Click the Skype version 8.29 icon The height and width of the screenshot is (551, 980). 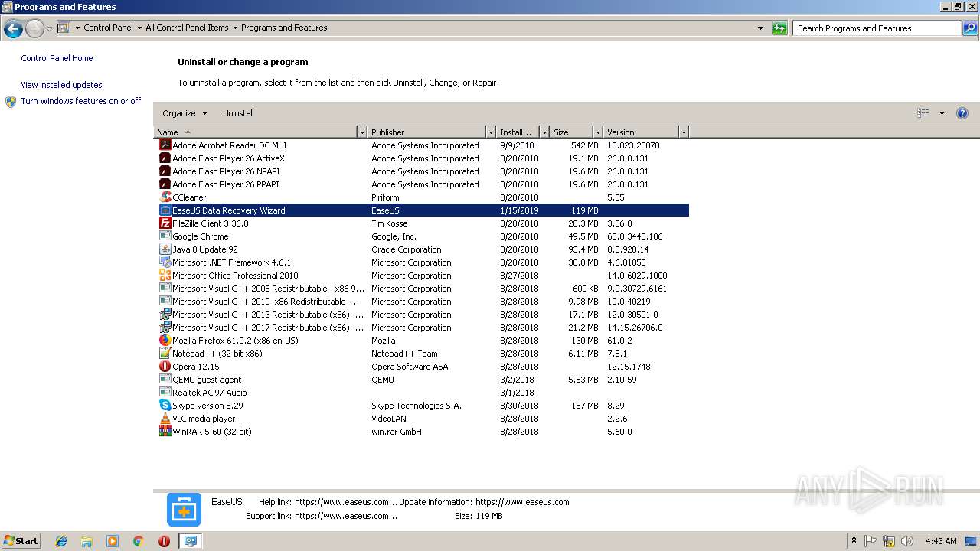(165, 406)
